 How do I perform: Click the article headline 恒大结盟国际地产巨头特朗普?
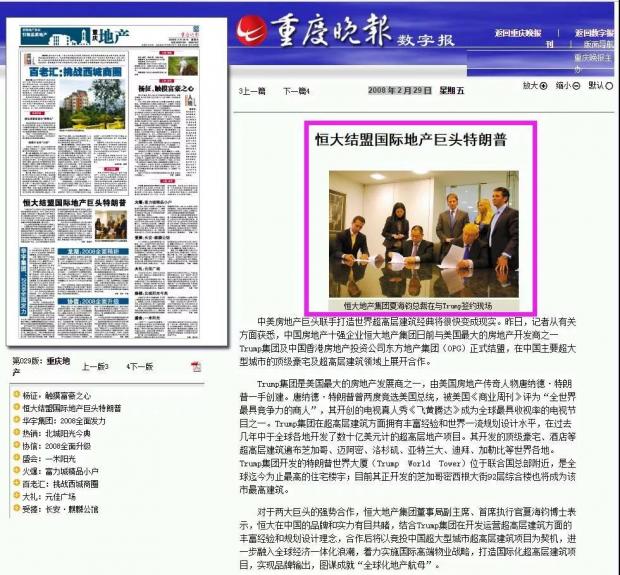click(411, 140)
